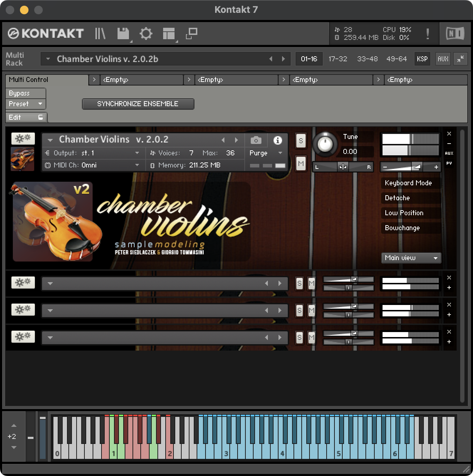Click the Detache button
473x476 pixels.
coord(411,198)
